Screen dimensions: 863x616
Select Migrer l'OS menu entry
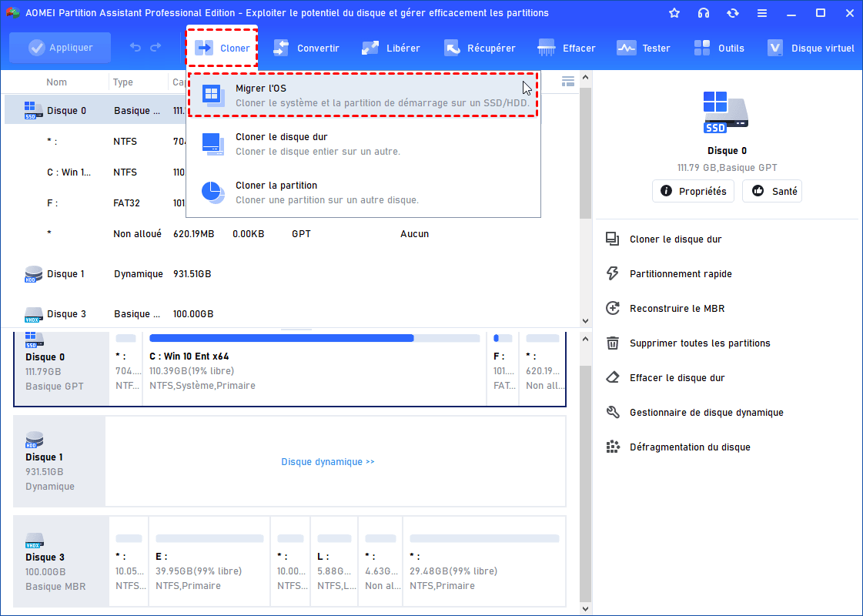click(363, 95)
